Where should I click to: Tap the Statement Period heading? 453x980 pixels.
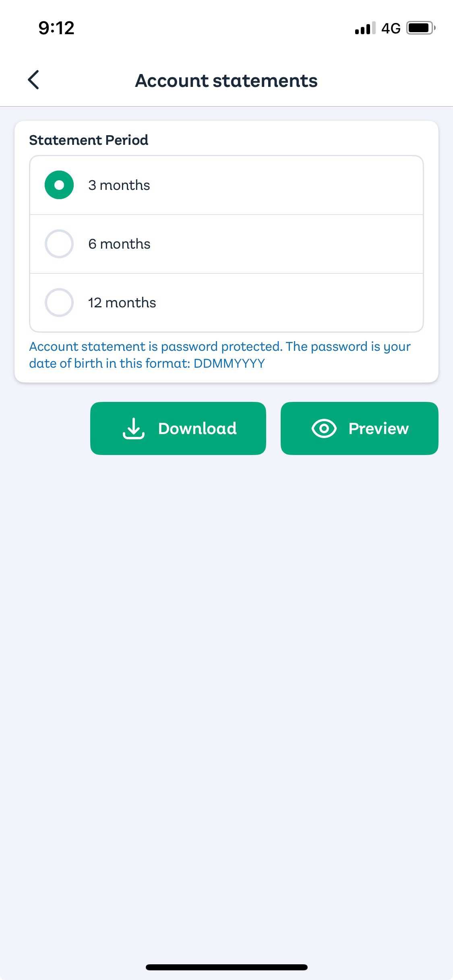coord(89,140)
